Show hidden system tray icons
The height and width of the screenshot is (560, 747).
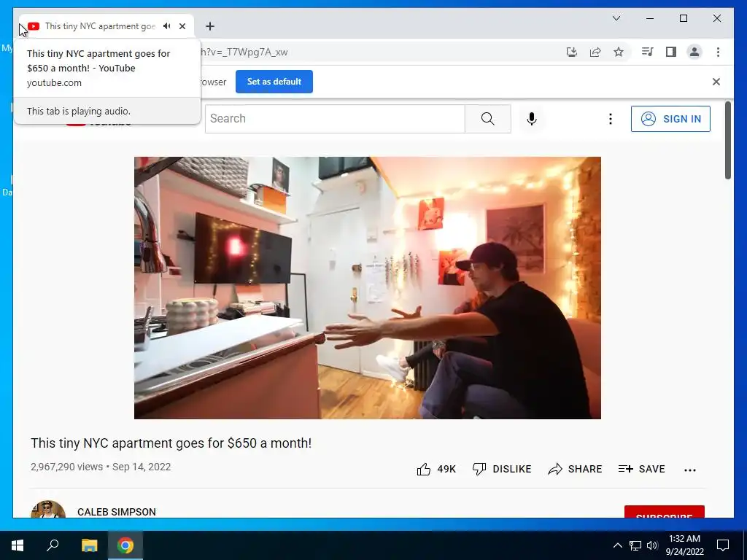click(x=617, y=545)
